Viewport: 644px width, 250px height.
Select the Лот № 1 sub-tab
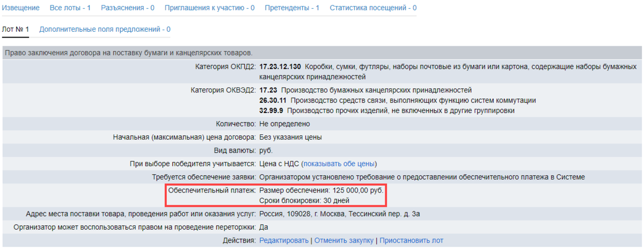click(x=16, y=29)
